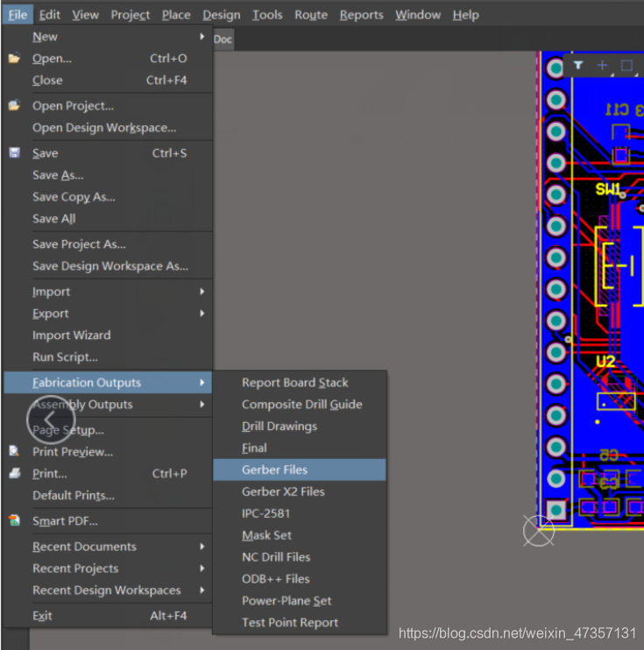The height and width of the screenshot is (650, 644).
Task: Click the Save floppy disk icon
Action: coord(15,153)
